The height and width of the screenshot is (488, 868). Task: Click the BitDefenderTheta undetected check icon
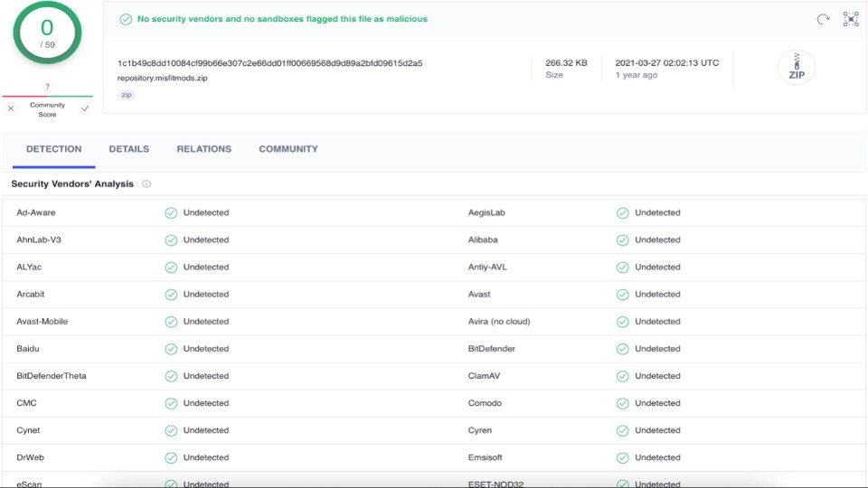click(x=171, y=376)
